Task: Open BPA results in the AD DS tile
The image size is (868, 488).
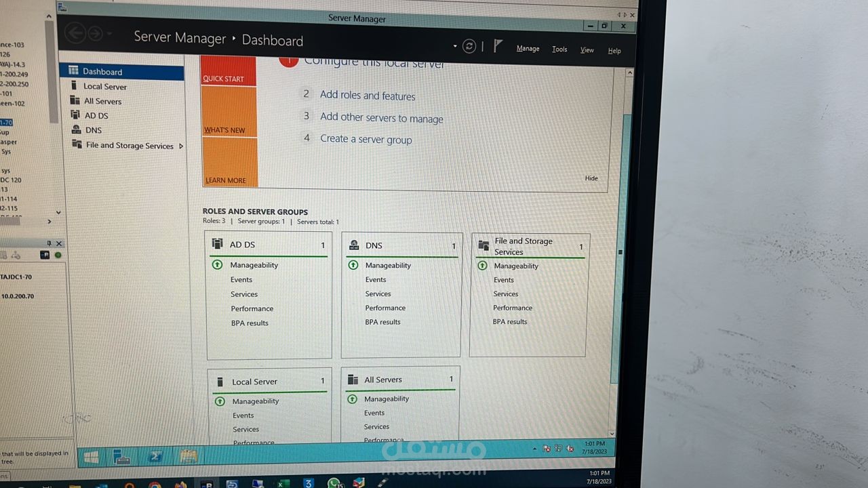Action: pos(250,323)
